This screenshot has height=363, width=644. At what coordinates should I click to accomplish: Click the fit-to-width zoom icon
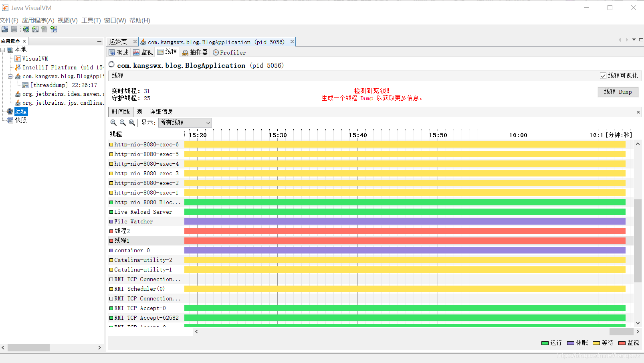[x=132, y=123]
